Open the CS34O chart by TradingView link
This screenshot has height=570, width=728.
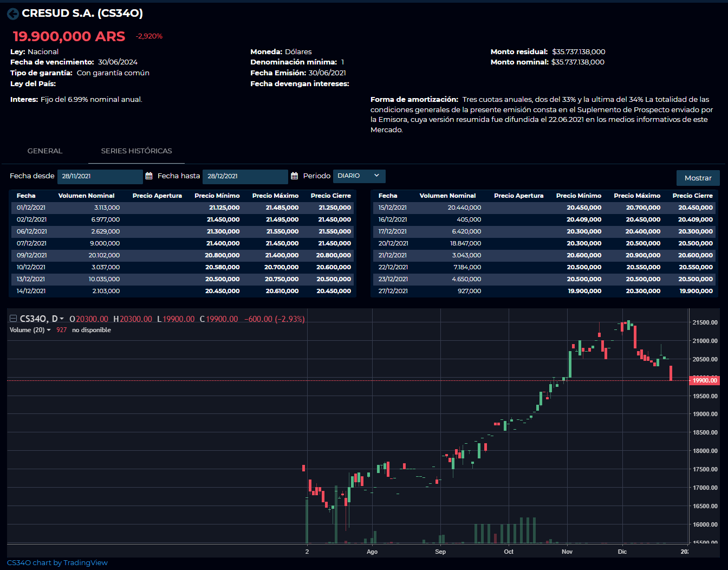(57, 562)
